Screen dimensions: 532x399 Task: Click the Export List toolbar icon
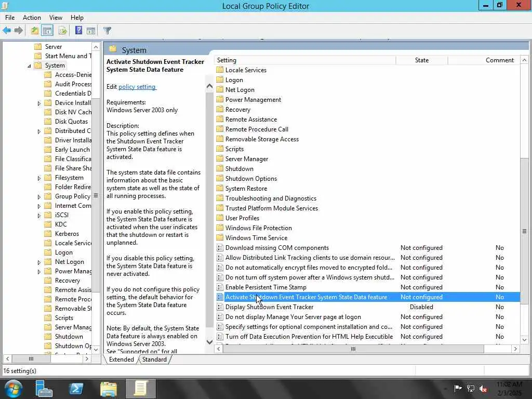tap(63, 31)
